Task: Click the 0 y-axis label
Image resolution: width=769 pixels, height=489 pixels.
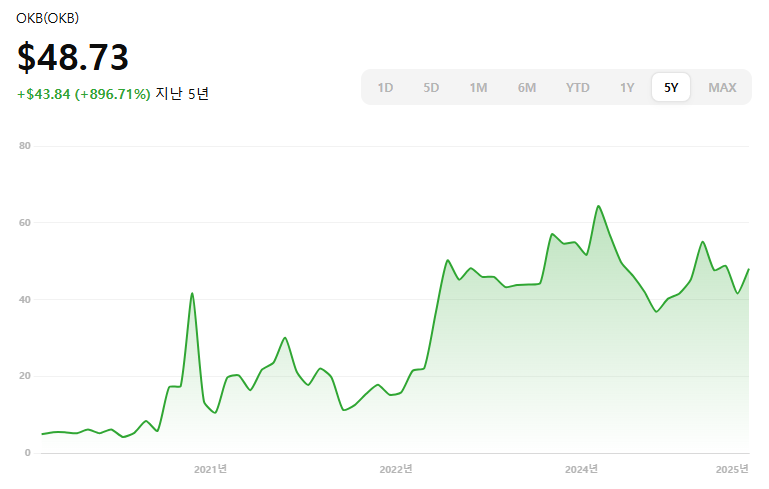Action: pos(27,453)
